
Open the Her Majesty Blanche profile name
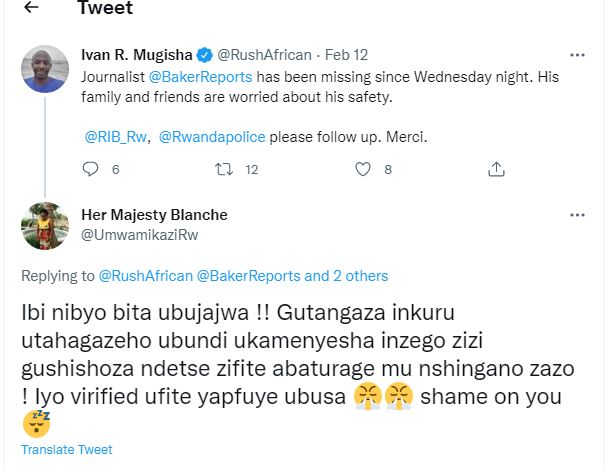point(153,215)
